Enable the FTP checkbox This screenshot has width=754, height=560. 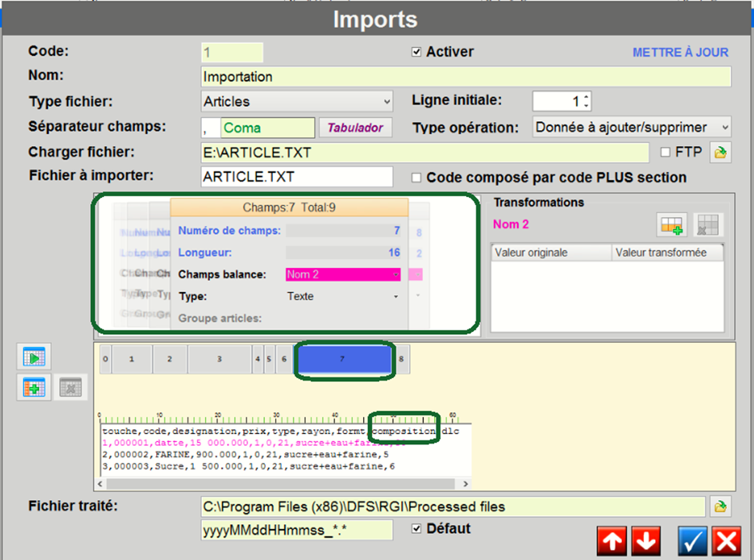click(665, 152)
